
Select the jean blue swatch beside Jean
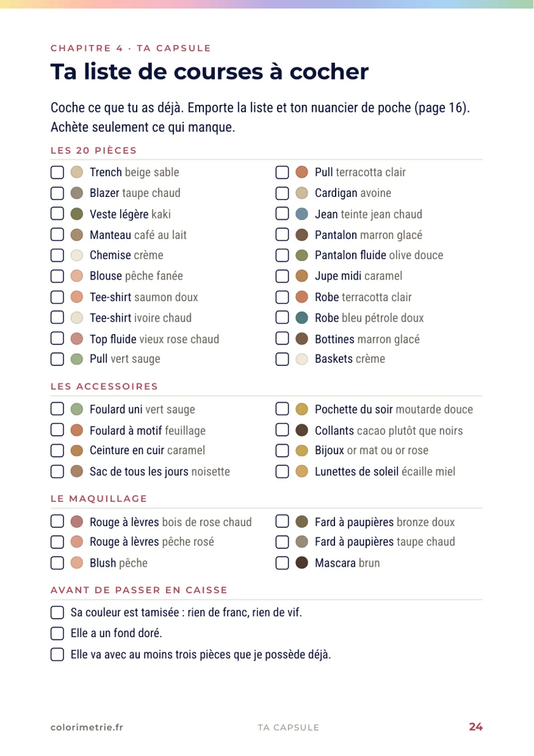pyautogui.click(x=302, y=214)
